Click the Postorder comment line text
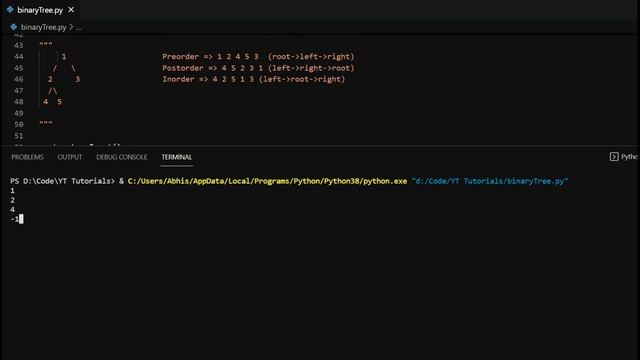This screenshot has height=360, width=640. tap(258, 68)
